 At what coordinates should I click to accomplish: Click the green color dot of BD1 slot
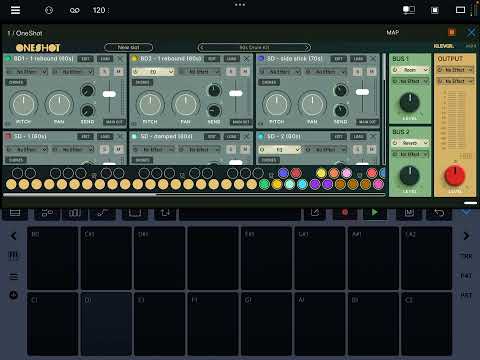point(8,59)
